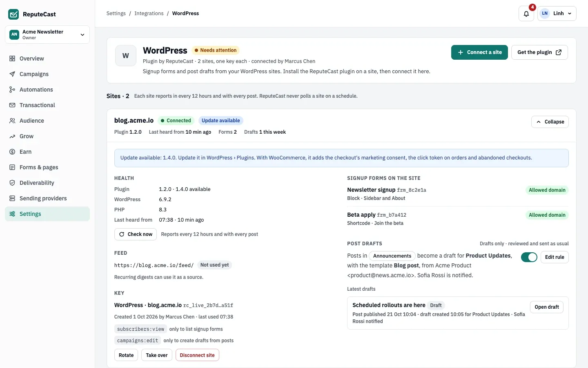The width and height of the screenshot is (588, 368).
Task: Open the notifications bell
Action: (526, 13)
